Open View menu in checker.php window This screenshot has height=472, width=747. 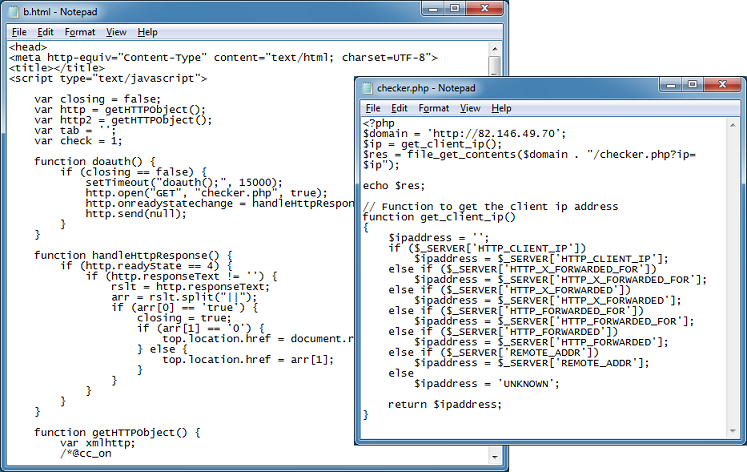coord(470,108)
